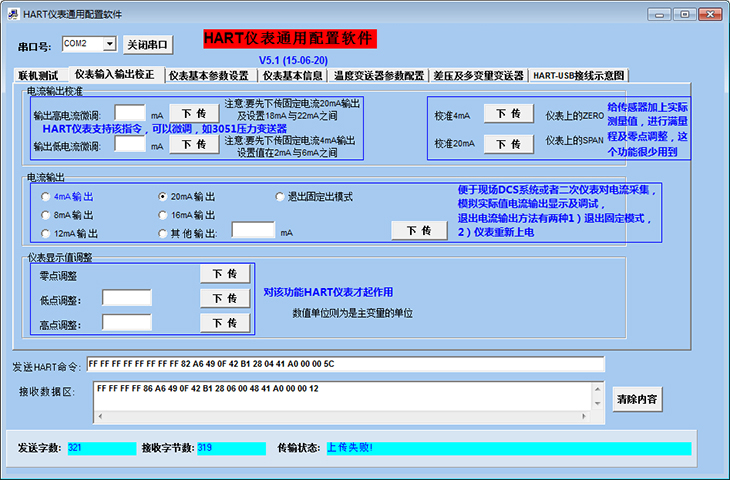Select the 其他输出 radio button
Image resolution: width=730 pixels, height=480 pixels.
point(163,233)
